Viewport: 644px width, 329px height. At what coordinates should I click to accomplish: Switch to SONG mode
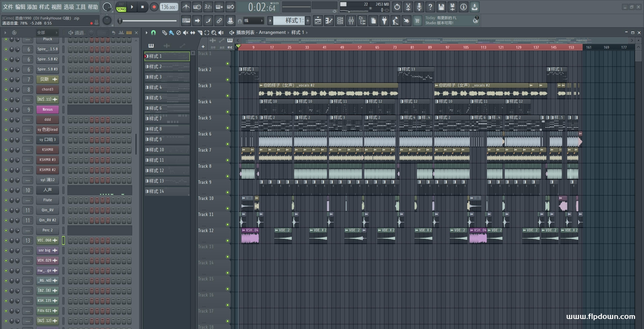click(121, 9)
